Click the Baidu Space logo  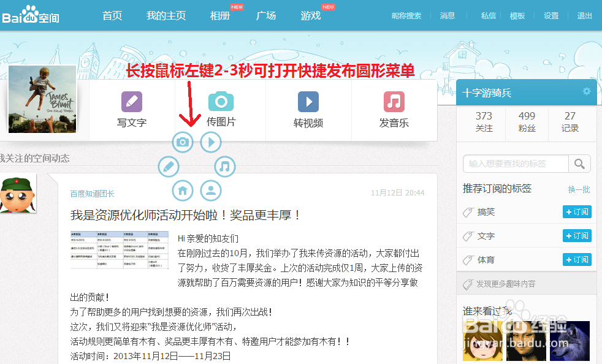[x=30, y=15]
